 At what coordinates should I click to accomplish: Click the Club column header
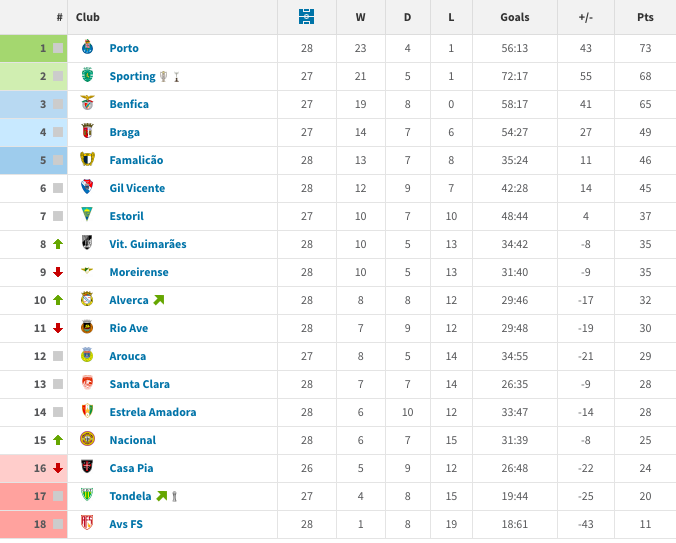coord(88,17)
